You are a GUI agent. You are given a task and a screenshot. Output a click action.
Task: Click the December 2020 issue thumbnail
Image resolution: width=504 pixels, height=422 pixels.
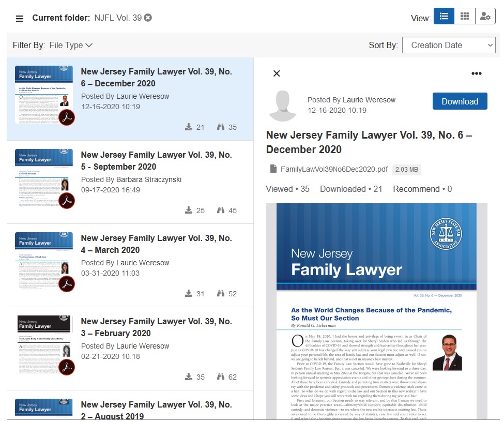(44, 95)
